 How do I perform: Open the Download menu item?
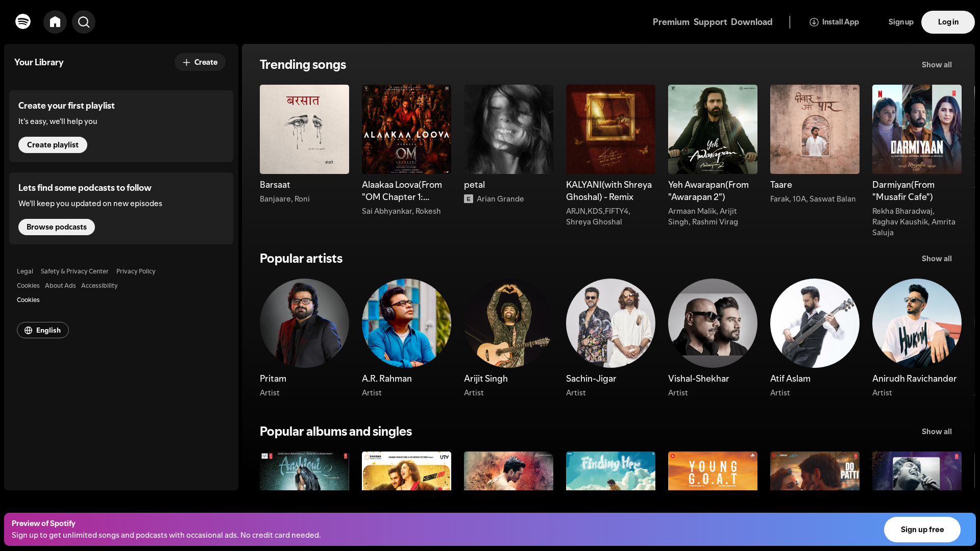pyautogui.click(x=752, y=22)
